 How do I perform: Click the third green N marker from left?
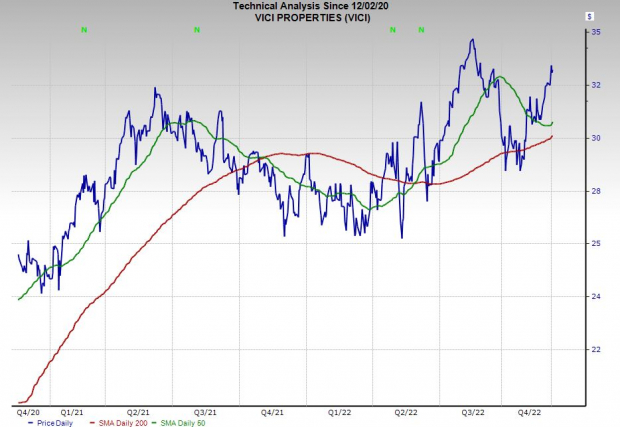click(393, 30)
